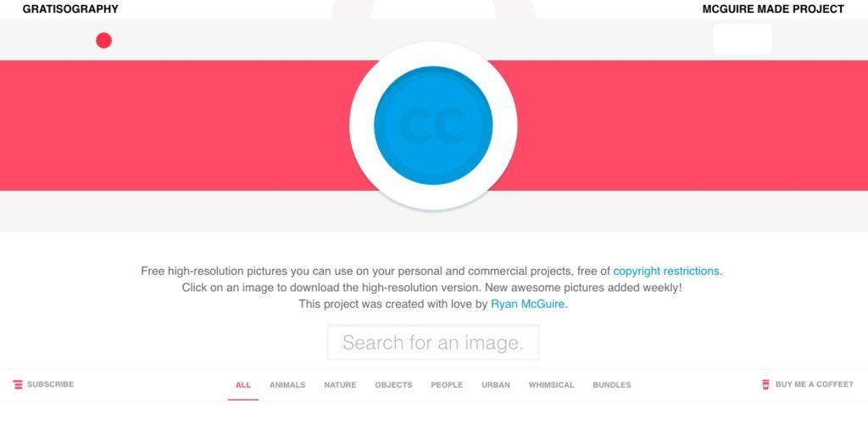View the WHIMSICAL category
Image resolution: width=868 pixels, height=426 pixels.
tap(551, 385)
